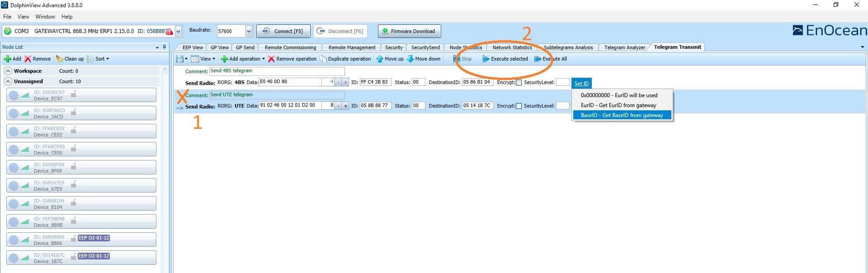Open the View dropdown in transmit toolbar

(x=203, y=59)
